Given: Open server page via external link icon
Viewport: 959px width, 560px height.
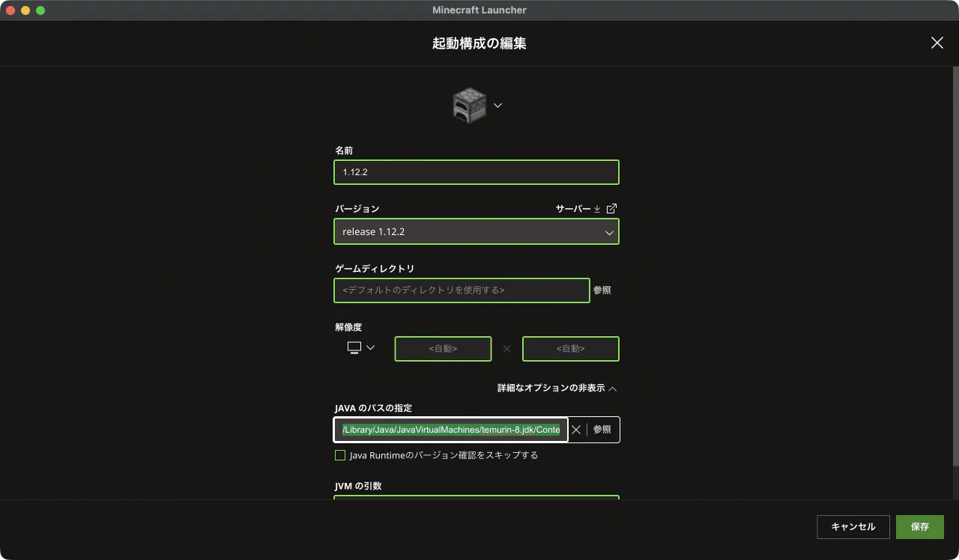Looking at the screenshot, I should (x=611, y=209).
